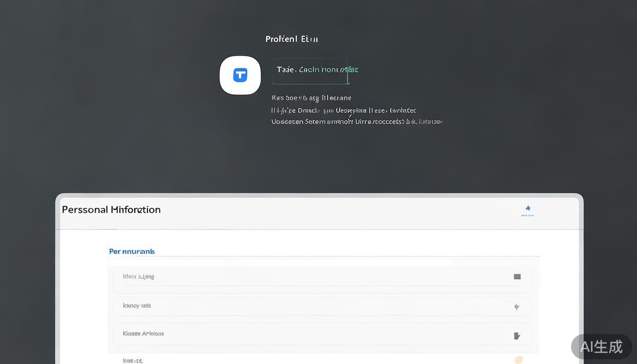Click the line starting with Uoseeten Sotem
This screenshot has height=364, width=637.
pyautogui.click(x=356, y=122)
